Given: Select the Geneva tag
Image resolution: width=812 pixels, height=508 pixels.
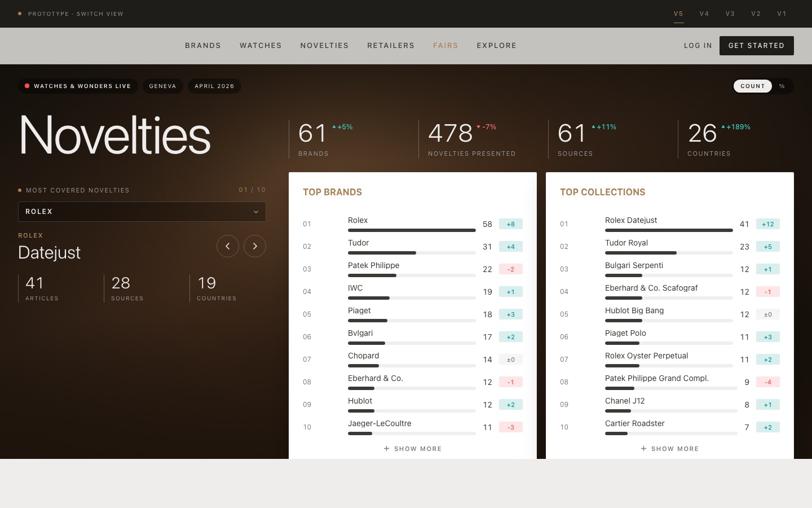Looking at the screenshot, I should coord(163,86).
